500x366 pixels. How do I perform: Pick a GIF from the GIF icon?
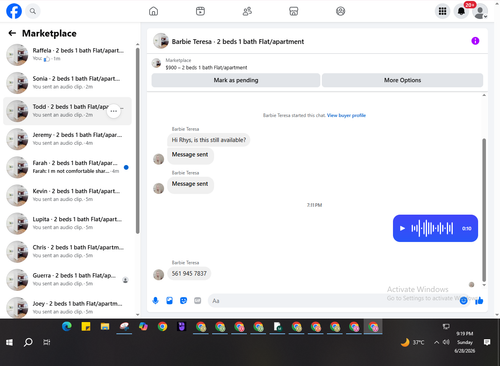pyautogui.click(x=198, y=301)
